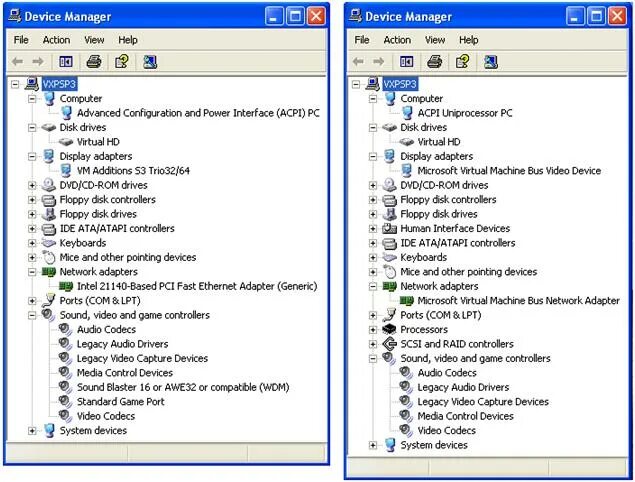This screenshot has width=635, height=482.
Task: Click SCSI and RAID controllers icon
Action: click(389, 344)
